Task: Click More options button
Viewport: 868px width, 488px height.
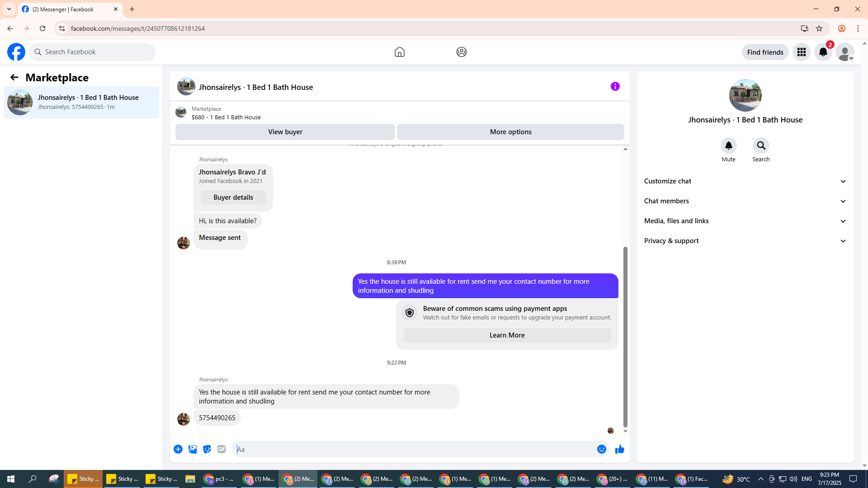Action: [510, 132]
